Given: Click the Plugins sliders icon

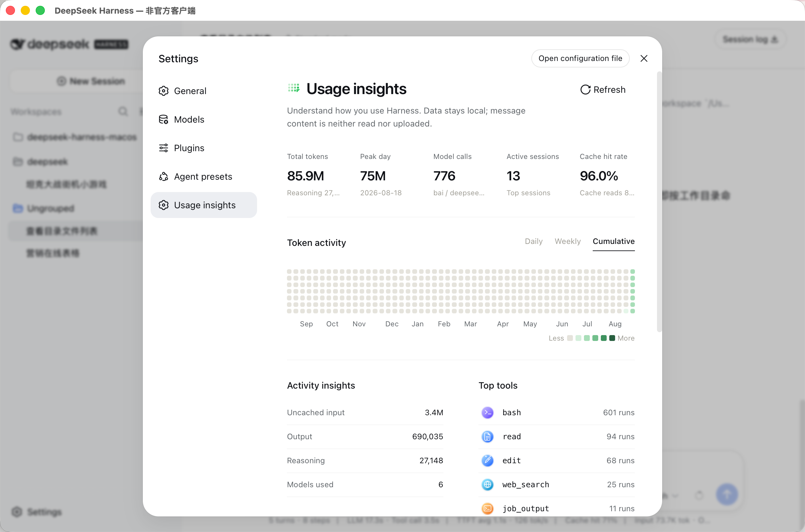Looking at the screenshot, I should (x=164, y=148).
